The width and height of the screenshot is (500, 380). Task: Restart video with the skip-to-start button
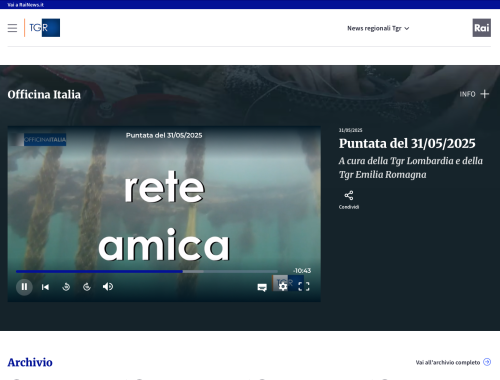tap(45, 287)
